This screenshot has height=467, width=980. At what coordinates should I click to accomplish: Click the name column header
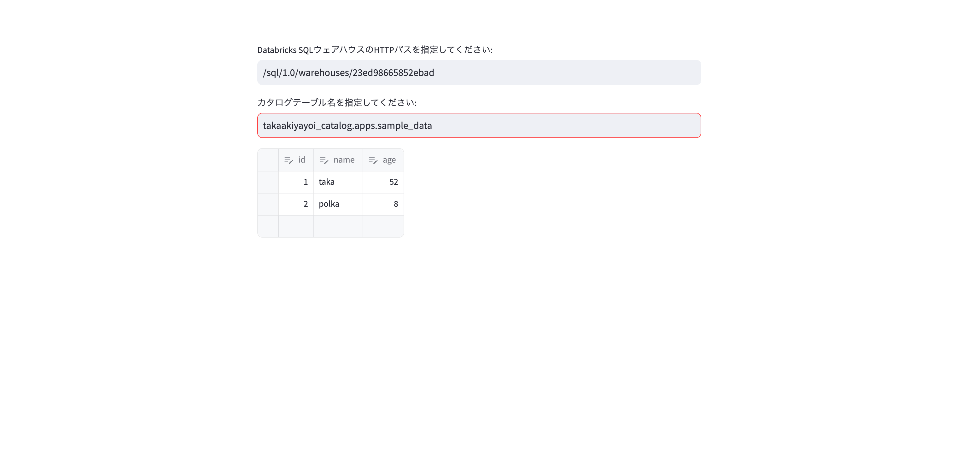pyautogui.click(x=339, y=160)
